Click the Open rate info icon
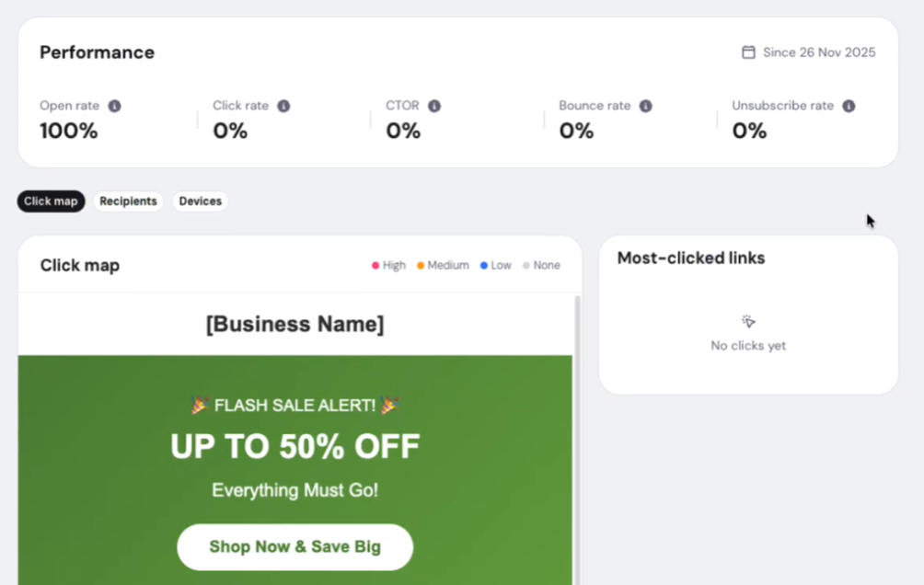 click(114, 106)
